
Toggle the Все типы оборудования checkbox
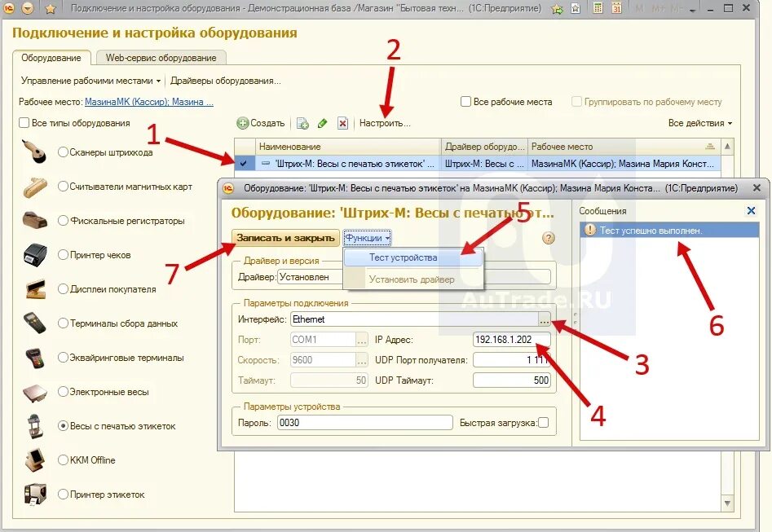24,122
